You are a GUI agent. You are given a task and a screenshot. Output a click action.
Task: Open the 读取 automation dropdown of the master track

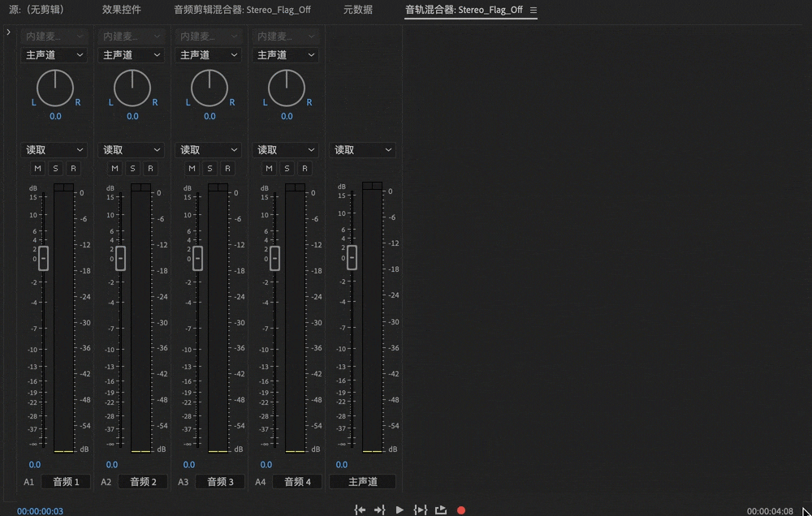point(362,150)
